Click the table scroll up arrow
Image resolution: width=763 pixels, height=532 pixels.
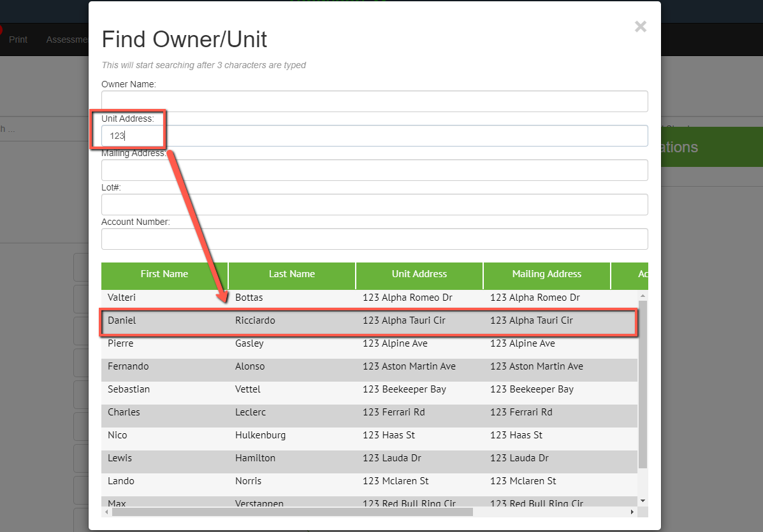pos(643,295)
